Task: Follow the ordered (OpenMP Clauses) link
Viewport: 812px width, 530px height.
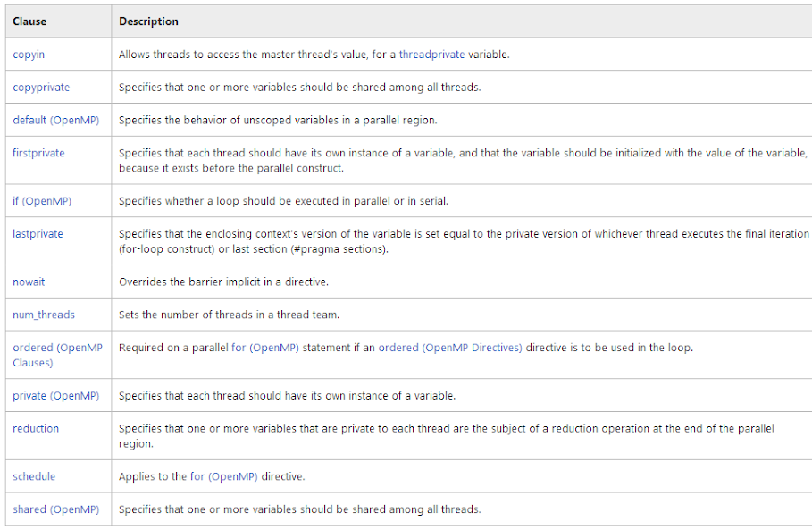Action: tap(57, 355)
